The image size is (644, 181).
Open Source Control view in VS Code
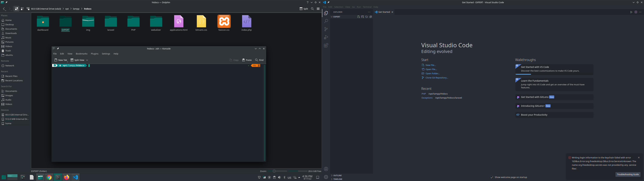pos(326,29)
